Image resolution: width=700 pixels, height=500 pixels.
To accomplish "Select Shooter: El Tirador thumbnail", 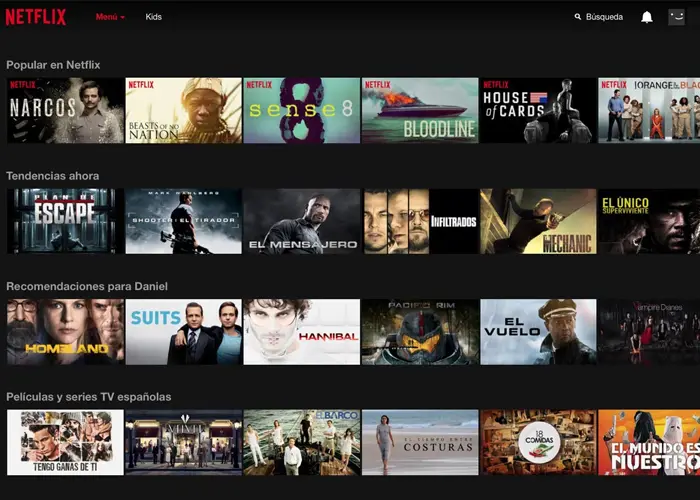I will tap(183, 221).
